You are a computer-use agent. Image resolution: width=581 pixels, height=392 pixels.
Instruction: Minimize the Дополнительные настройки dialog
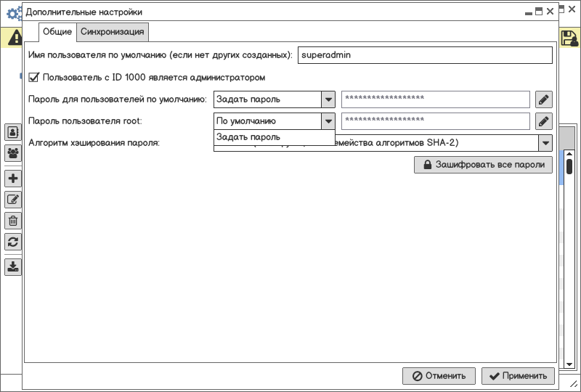pyautogui.click(x=529, y=12)
